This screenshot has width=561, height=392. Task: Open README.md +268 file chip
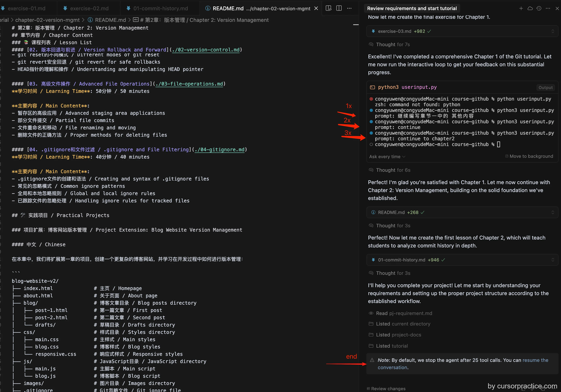pos(462,212)
